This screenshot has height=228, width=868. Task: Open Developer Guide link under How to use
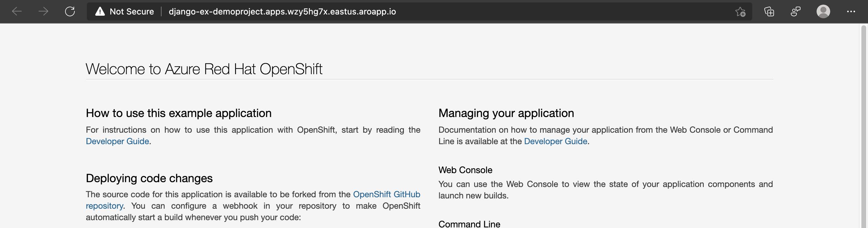tap(117, 141)
